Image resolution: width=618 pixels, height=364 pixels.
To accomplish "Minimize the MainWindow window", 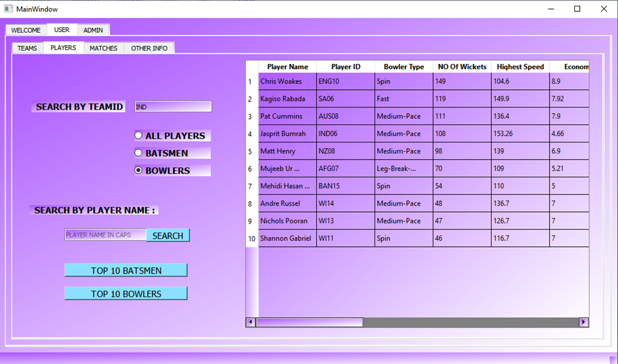I will coord(551,9).
